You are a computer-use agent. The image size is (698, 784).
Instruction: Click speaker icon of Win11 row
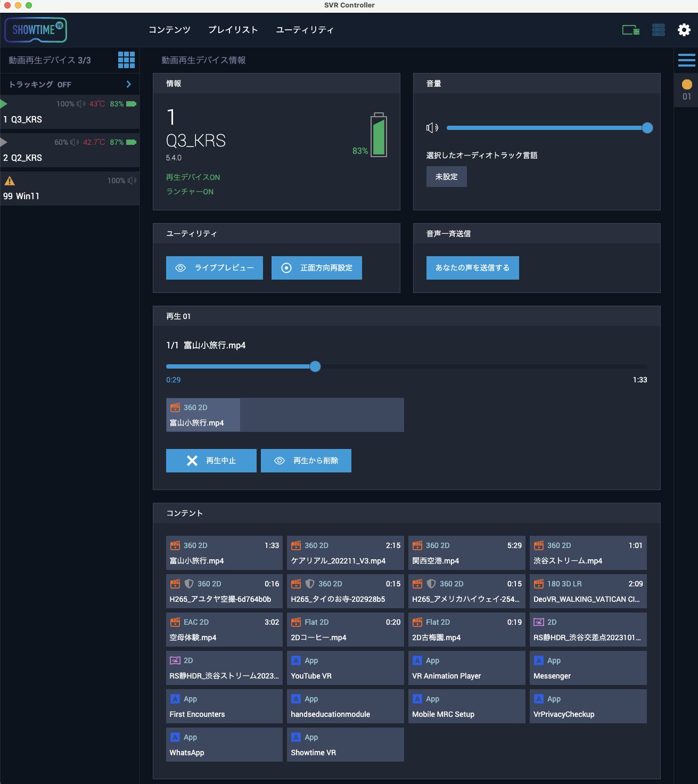[x=132, y=181]
